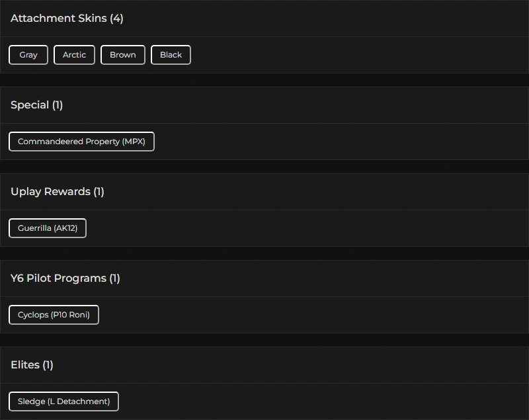Image resolution: width=529 pixels, height=420 pixels.
Task: Click the (4) count beside Attachment Skins
Action: [x=116, y=19]
